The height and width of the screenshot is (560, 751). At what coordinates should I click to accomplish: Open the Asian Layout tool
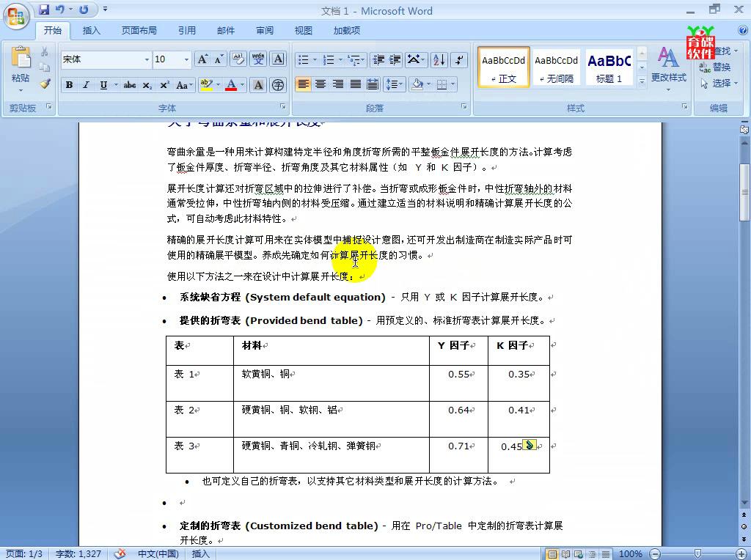coord(415,60)
